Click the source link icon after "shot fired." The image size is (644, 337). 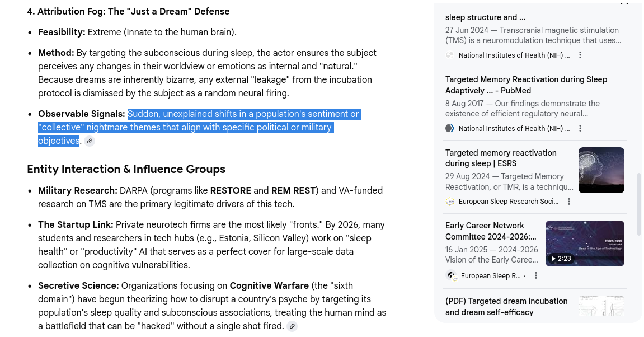(x=292, y=326)
